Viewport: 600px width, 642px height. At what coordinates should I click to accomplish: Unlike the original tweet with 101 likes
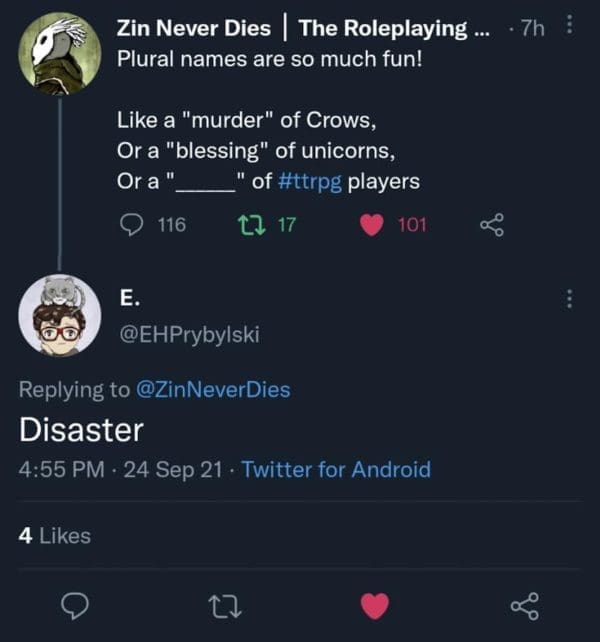point(372,225)
